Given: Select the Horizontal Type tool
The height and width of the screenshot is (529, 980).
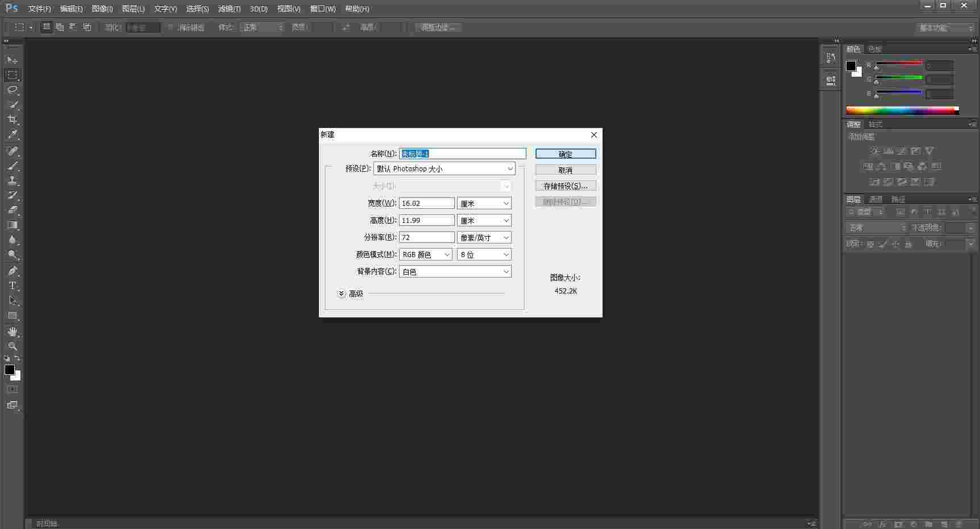Looking at the screenshot, I should click(x=13, y=286).
